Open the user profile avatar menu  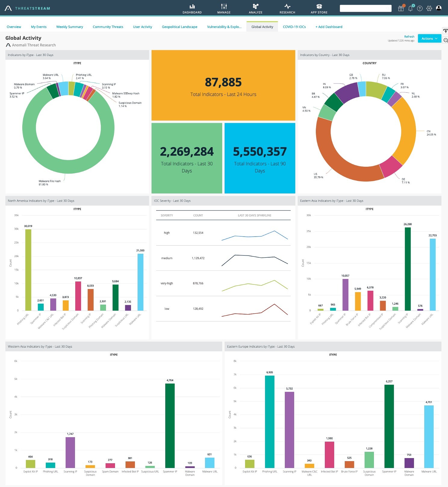click(x=439, y=8)
